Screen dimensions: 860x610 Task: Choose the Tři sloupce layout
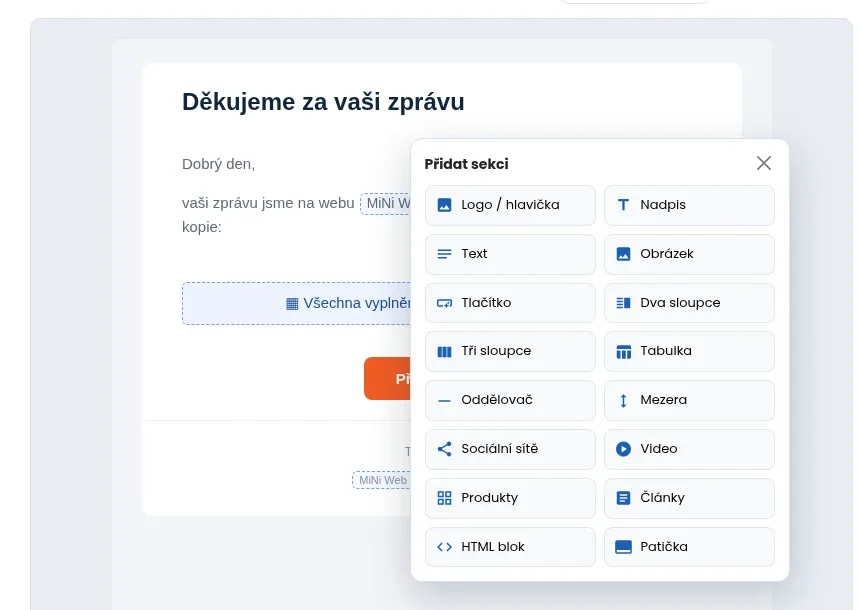[510, 352]
